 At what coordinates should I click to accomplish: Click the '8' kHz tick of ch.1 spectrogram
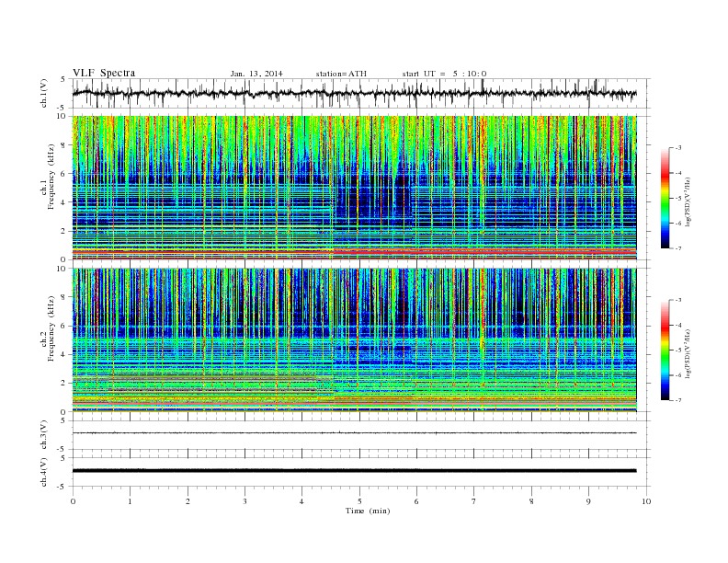(x=64, y=145)
